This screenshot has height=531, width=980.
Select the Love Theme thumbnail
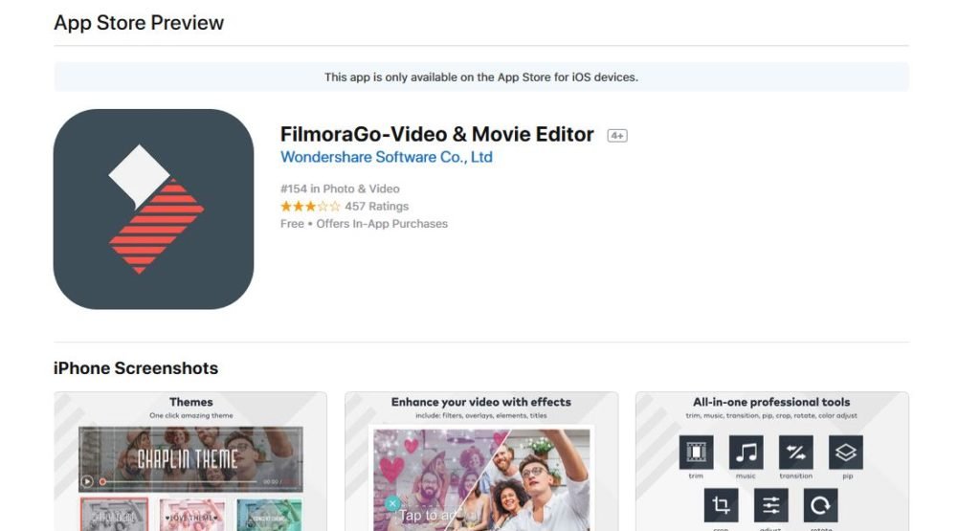pos(191,515)
